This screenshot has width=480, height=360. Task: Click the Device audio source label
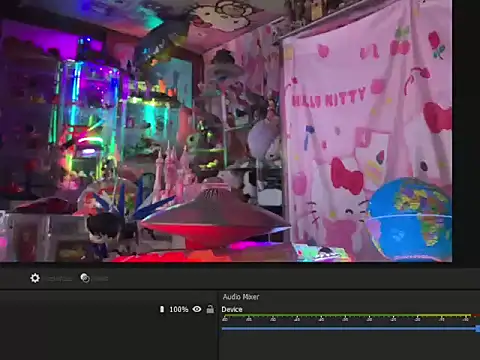pyautogui.click(x=232, y=309)
